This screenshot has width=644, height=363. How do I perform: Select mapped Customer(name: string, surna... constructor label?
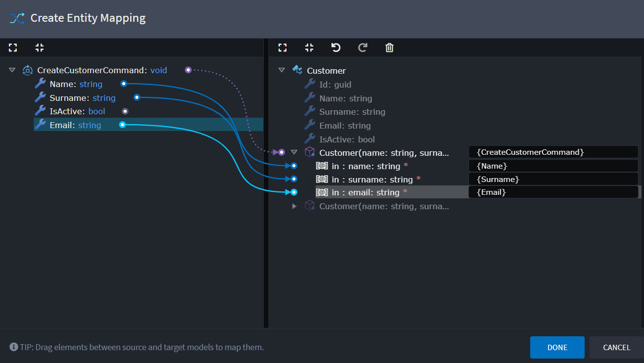pos(384,152)
